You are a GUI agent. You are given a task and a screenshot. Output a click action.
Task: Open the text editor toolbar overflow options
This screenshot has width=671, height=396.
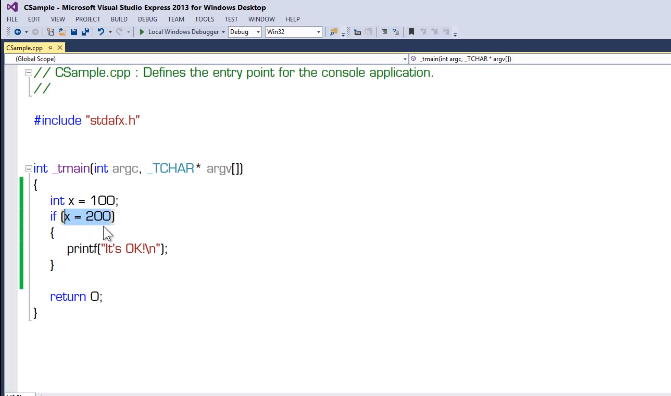(x=455, y=34)
